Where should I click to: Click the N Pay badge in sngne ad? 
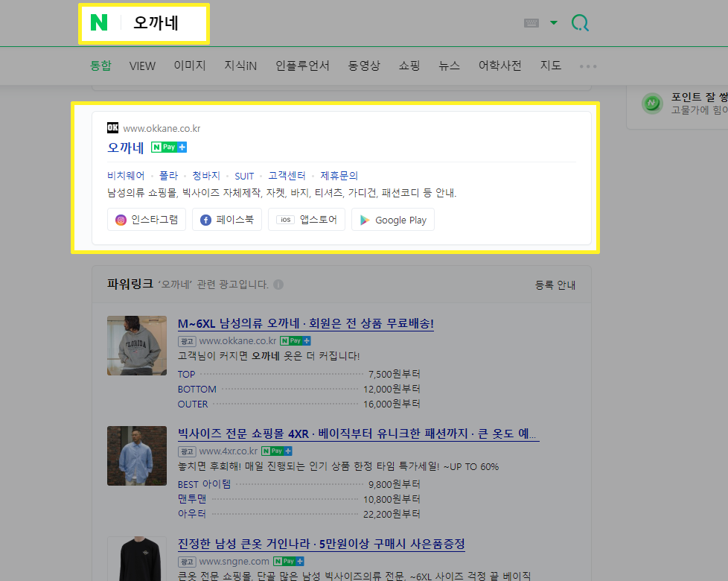[288, 561]
